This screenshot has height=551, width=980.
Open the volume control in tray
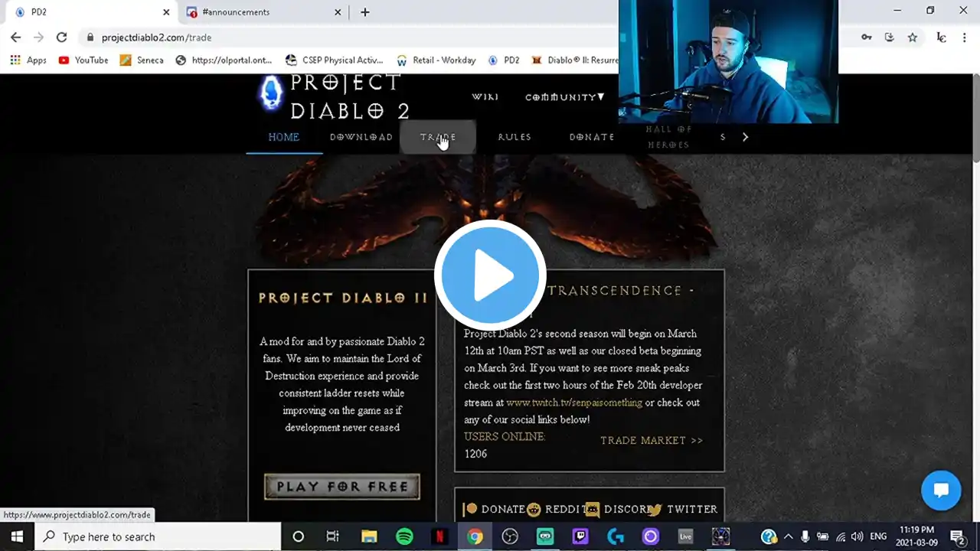tap(857, 536)
